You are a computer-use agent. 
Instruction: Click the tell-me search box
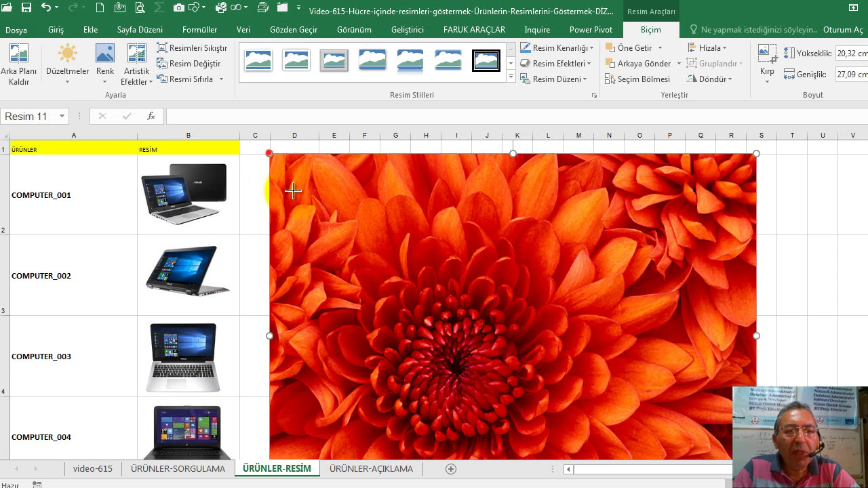753,30
